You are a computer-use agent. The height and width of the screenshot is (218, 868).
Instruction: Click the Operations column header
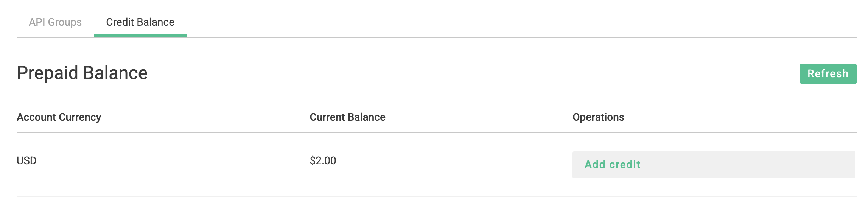click(x=598, y=117)
